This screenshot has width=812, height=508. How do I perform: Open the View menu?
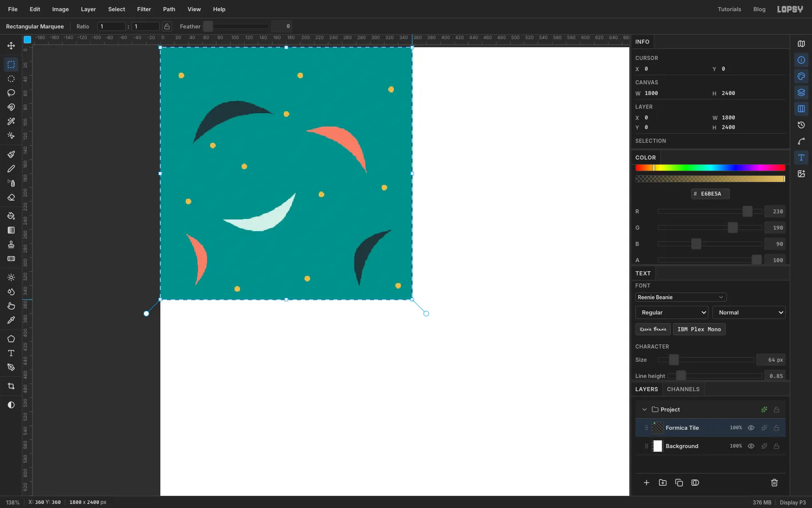(194, 9)
